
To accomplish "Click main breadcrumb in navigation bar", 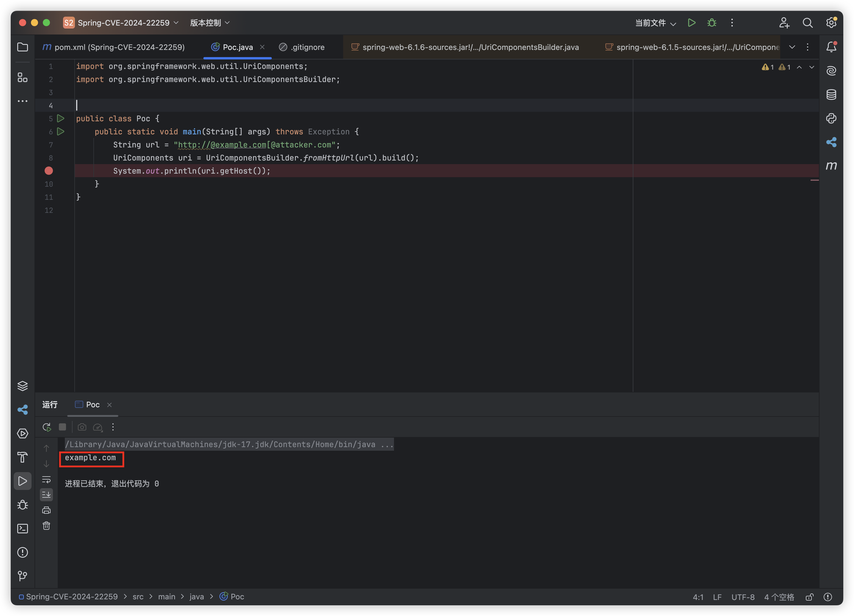I will click(x=167, y=597).
